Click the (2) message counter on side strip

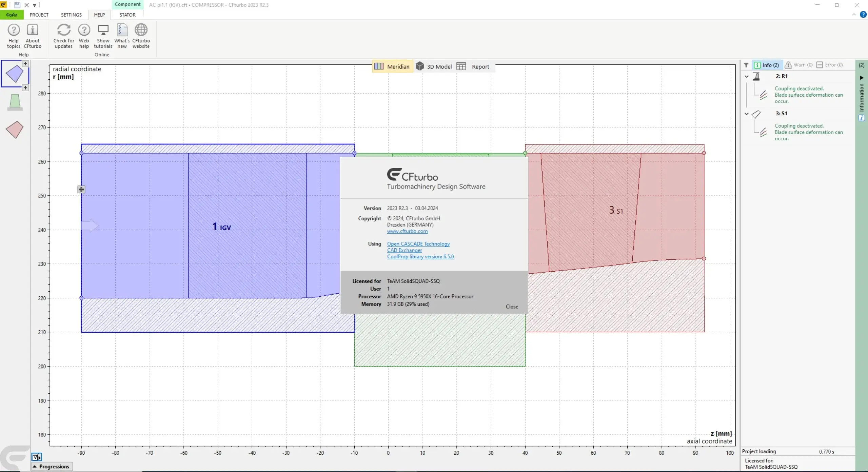tap(862, 65)
